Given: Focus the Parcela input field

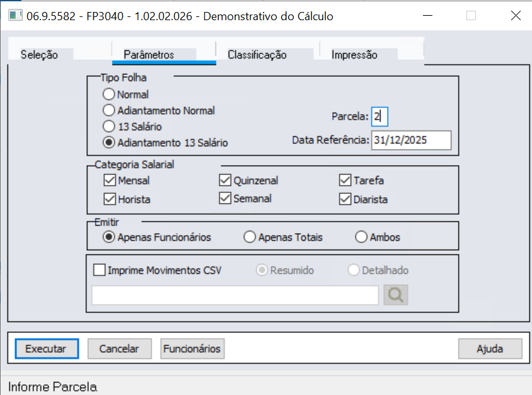Looking at the screenshot, I should [379, 117].
